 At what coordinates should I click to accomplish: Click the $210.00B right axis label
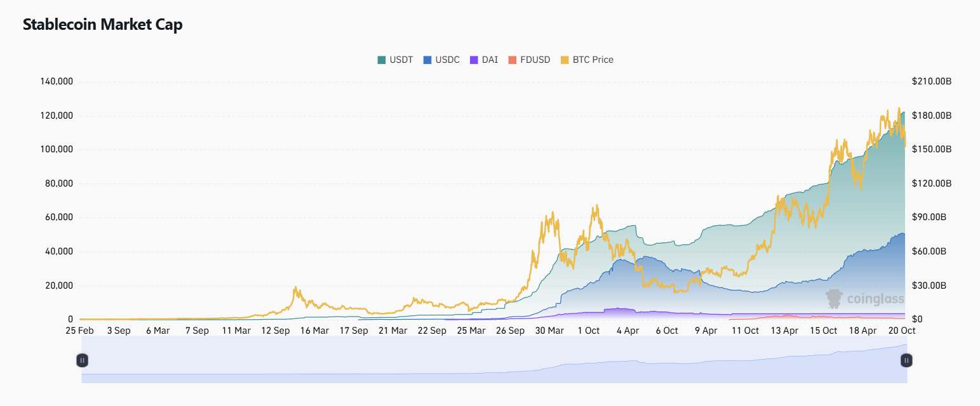click(x=932, y=81)
